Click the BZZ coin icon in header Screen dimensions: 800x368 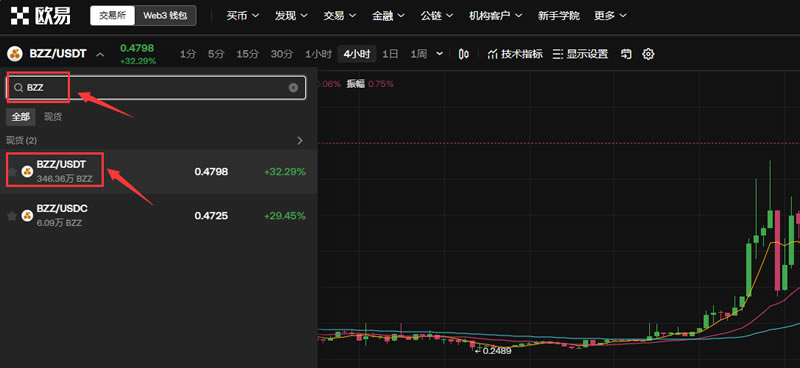15,54
